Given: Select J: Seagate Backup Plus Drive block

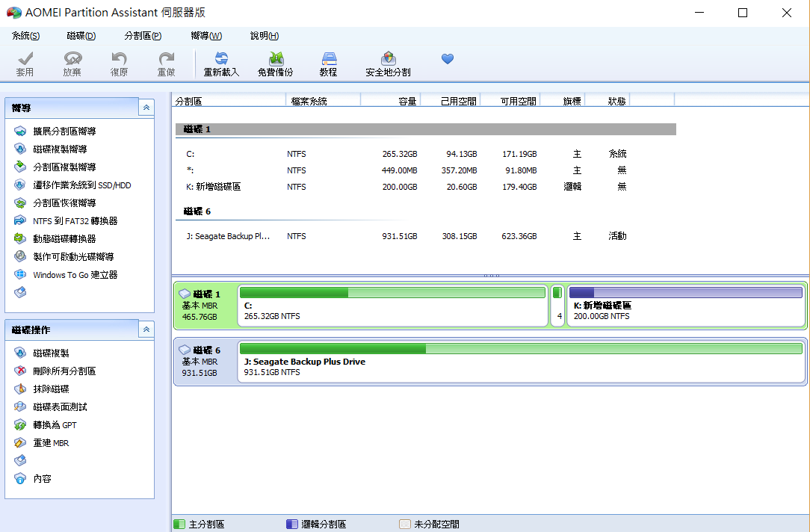Looking at the screenshot, I should pos(521,362).
